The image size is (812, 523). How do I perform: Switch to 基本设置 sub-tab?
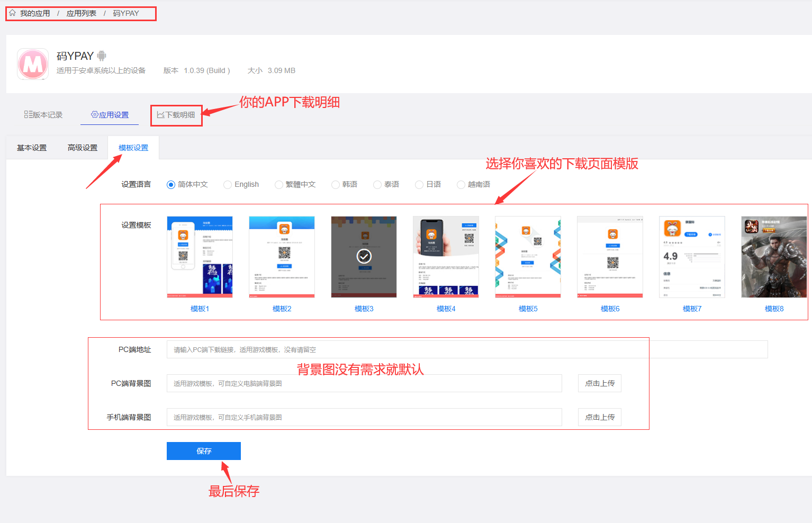point(32,148)
